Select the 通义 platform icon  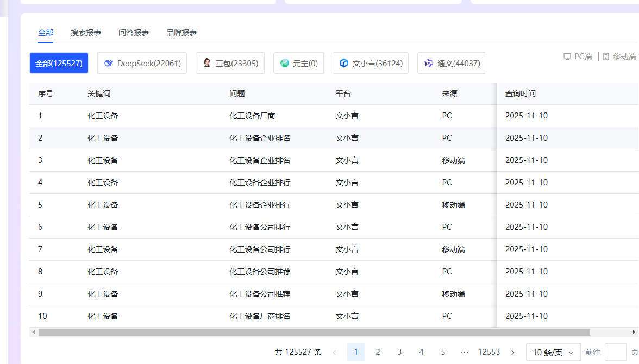pyautogui.click(x=429, y=63)
